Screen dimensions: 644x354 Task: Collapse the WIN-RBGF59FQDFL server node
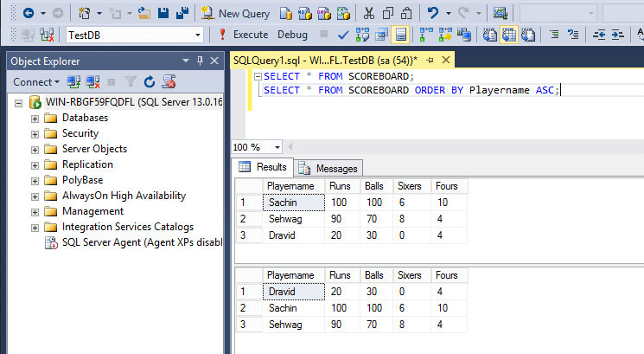point(18,103)
